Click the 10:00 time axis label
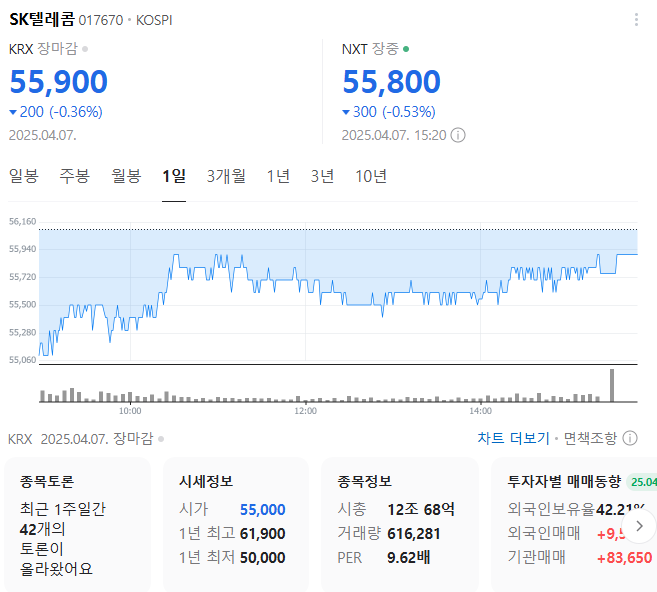 [130, 411]
